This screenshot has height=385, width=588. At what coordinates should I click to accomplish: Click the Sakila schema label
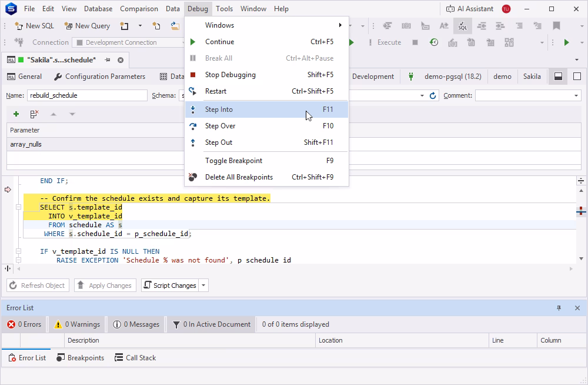(532, 77)
